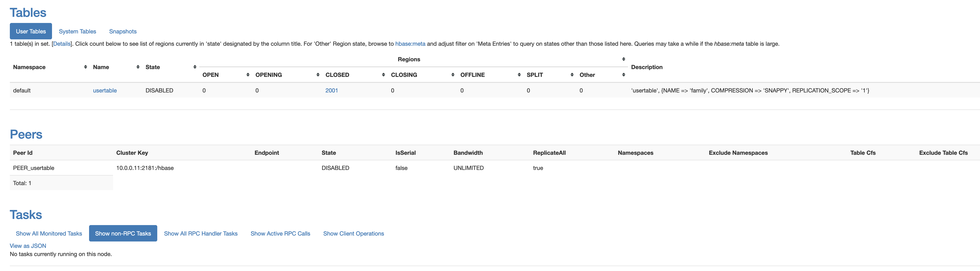This screenshot has height=271, width=980.
Task: Open the usertable table link
Action: pyautogui.click(x=105, y=91)
